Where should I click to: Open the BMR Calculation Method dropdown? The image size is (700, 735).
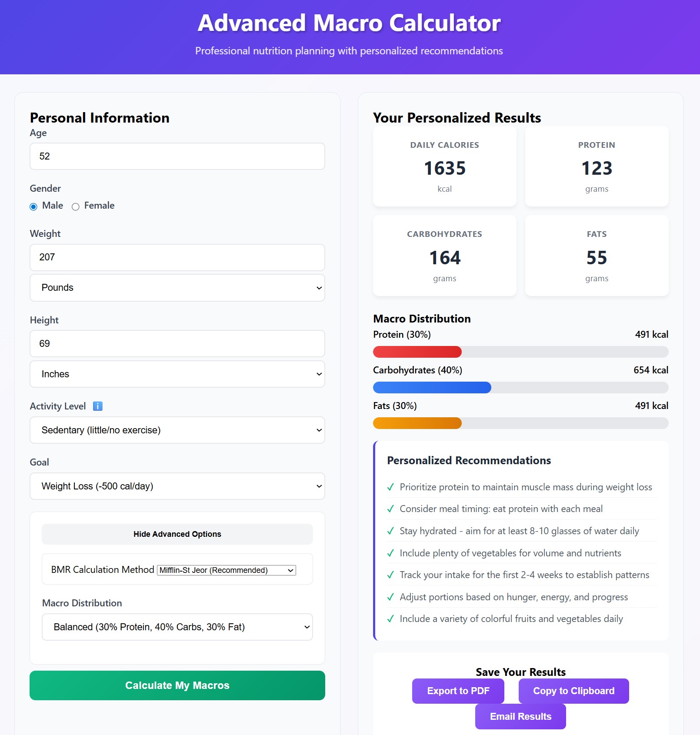[226, 570]
